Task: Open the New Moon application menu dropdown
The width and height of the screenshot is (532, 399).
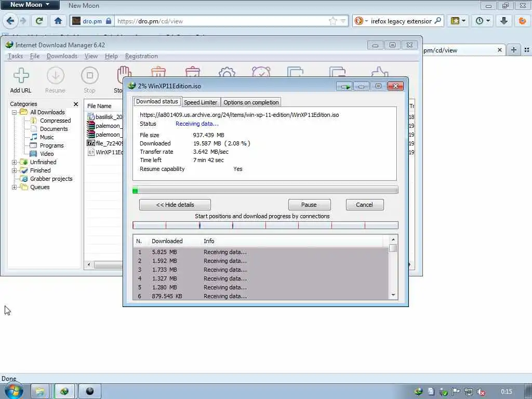Action: point(30,5)
